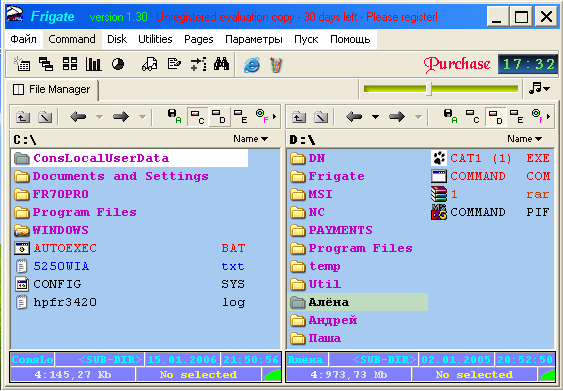
Task: Click the first main toolbar icon with sparkle
Action: 22,64
